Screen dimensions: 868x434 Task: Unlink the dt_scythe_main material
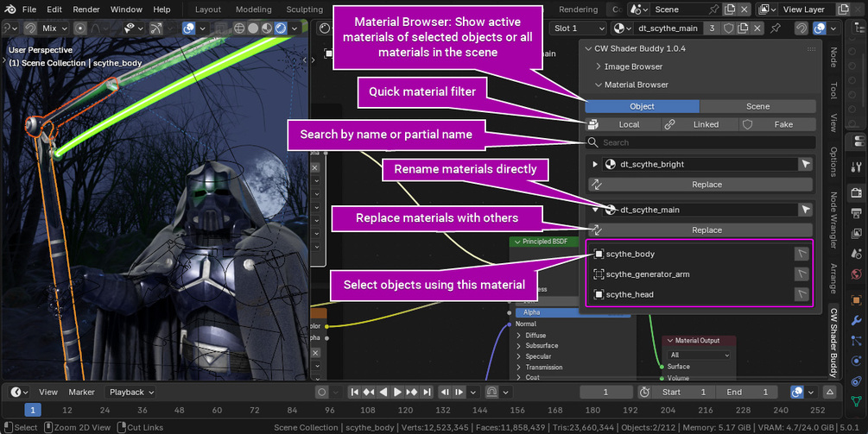pyautogui.click(x=757, y=28)
